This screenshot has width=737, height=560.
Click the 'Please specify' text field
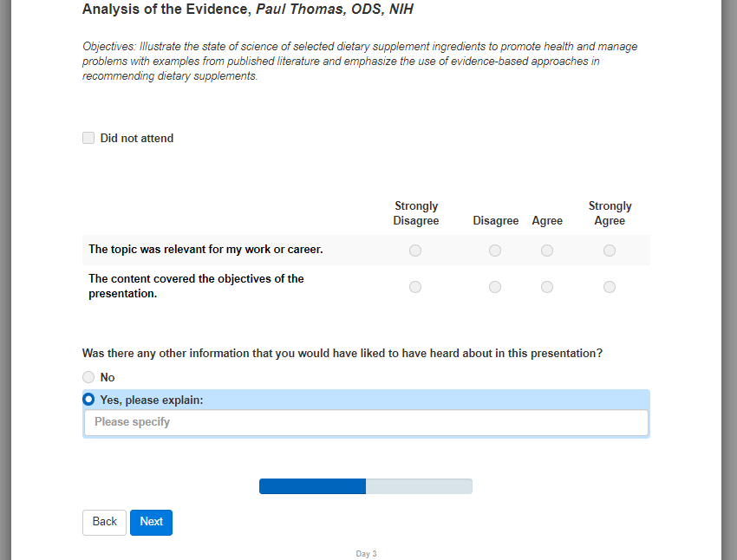tap(365, 422)
